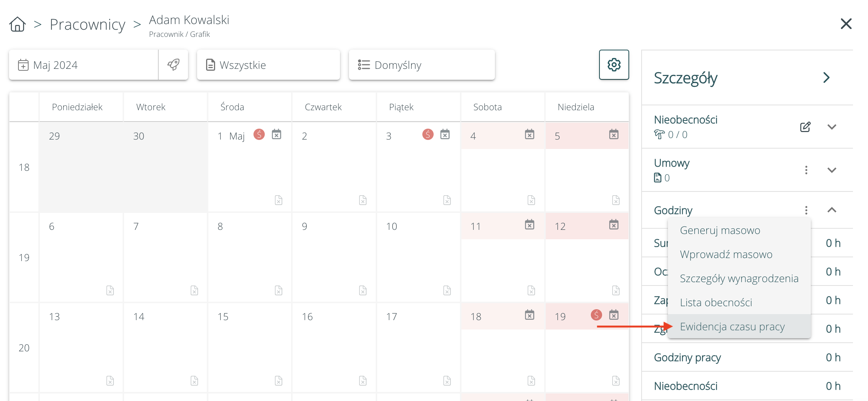
Task: Click the edit icon for Nieobecności
Action: coord(805,127)
